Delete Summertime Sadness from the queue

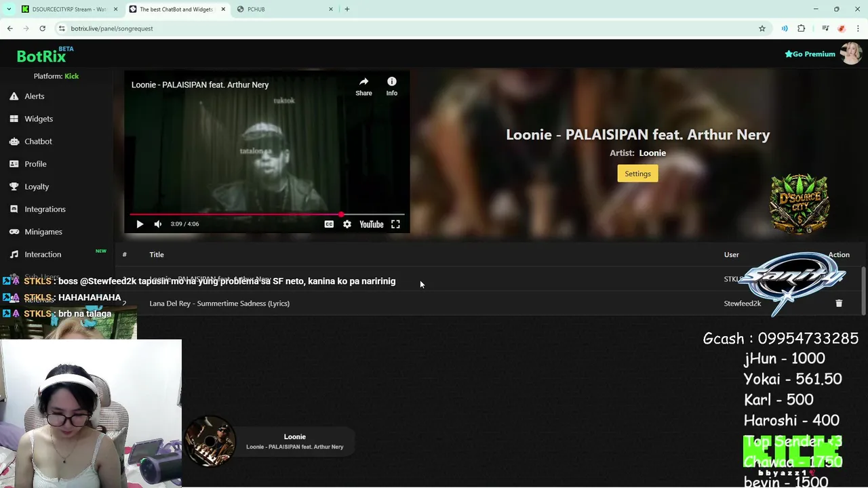click(x=839, y=304)
